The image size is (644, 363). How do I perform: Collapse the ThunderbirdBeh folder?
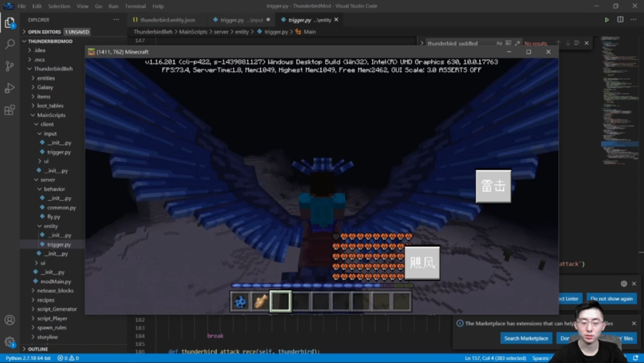coord(53,69)
